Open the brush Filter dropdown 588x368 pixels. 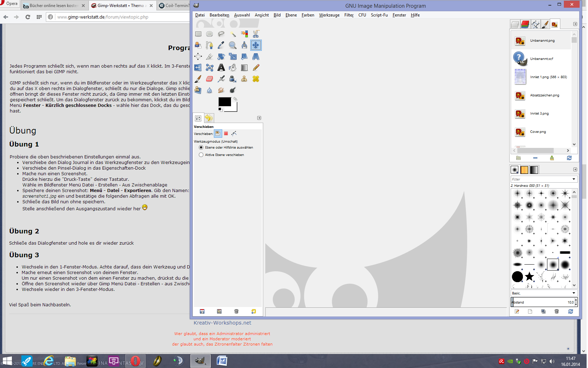(x=574, y=179)
